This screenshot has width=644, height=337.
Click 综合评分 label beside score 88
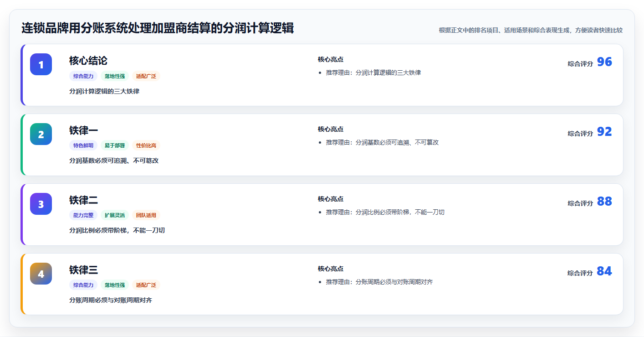click(580, 203)
